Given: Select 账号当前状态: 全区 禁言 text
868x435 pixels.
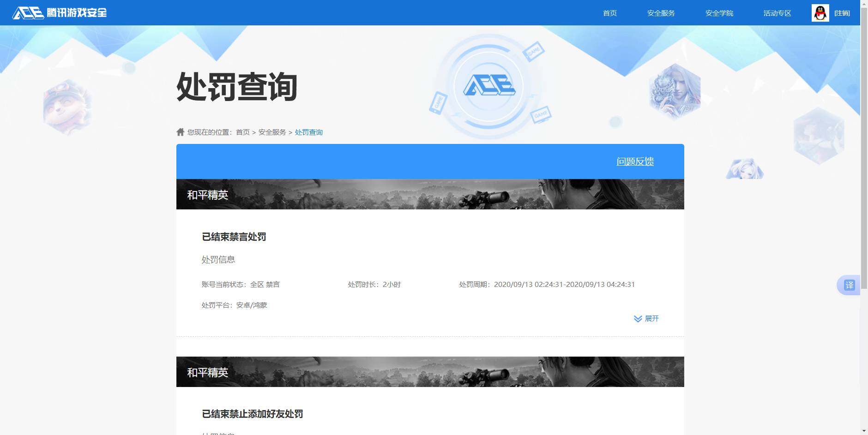Looking at the screenshot, I should coord(241,285).
